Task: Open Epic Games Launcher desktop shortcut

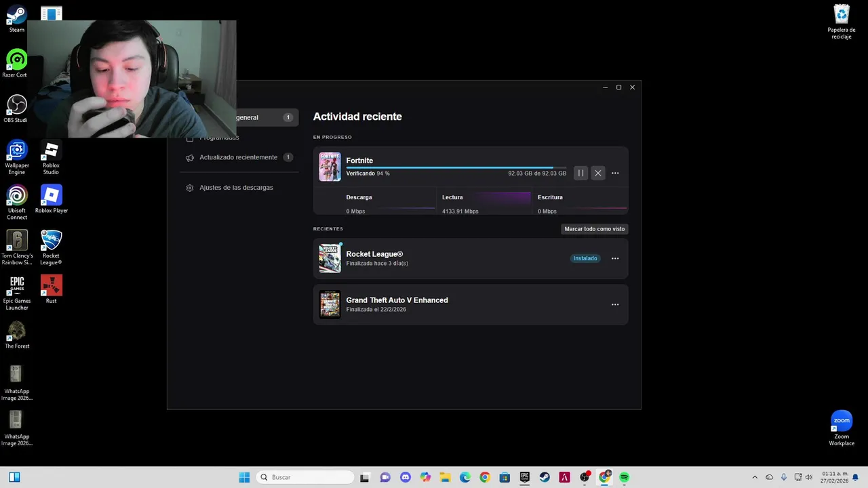Action: click(x=17, y=293)
